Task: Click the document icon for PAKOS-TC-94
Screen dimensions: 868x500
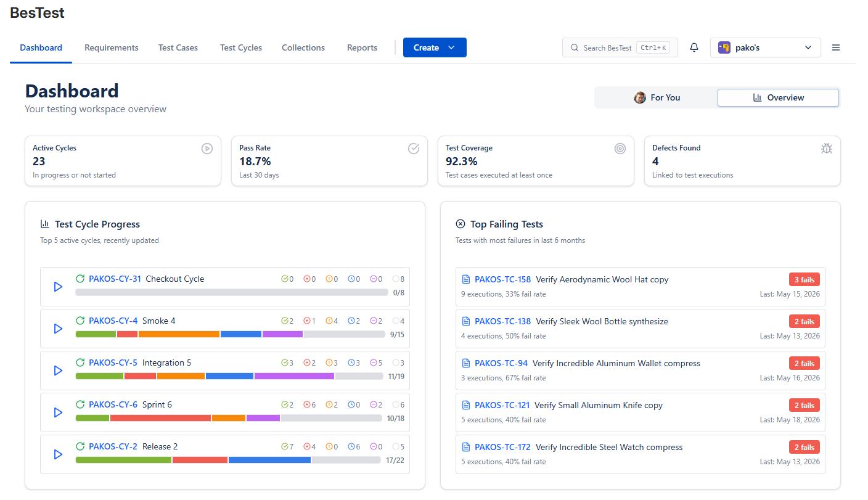Action: [x=466, y=363]
